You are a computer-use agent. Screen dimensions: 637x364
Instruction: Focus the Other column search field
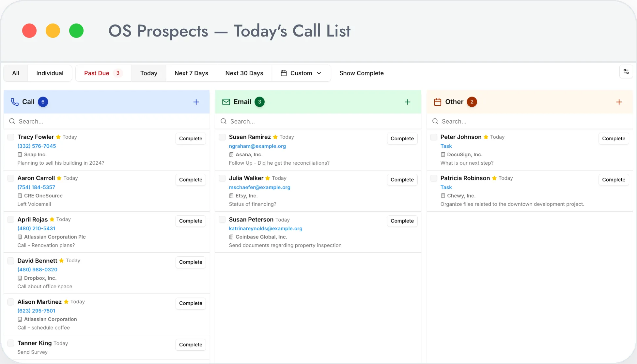point(530,121)
